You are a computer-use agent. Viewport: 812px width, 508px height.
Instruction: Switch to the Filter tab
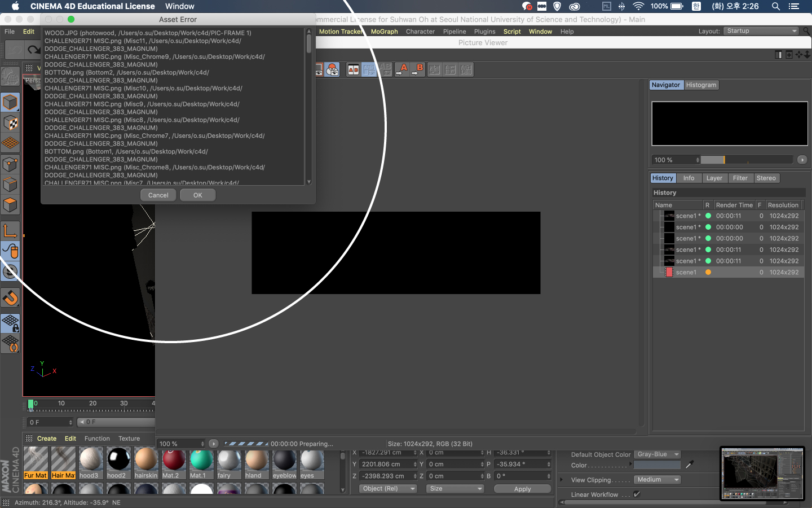pyautogui.click(x=740, y=178)
